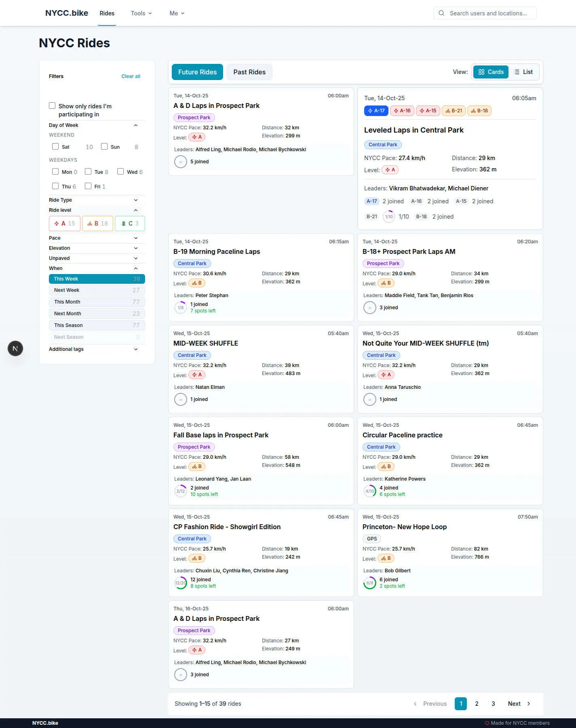Filter by This Month

pyautogui.click(x=97, y=302)
